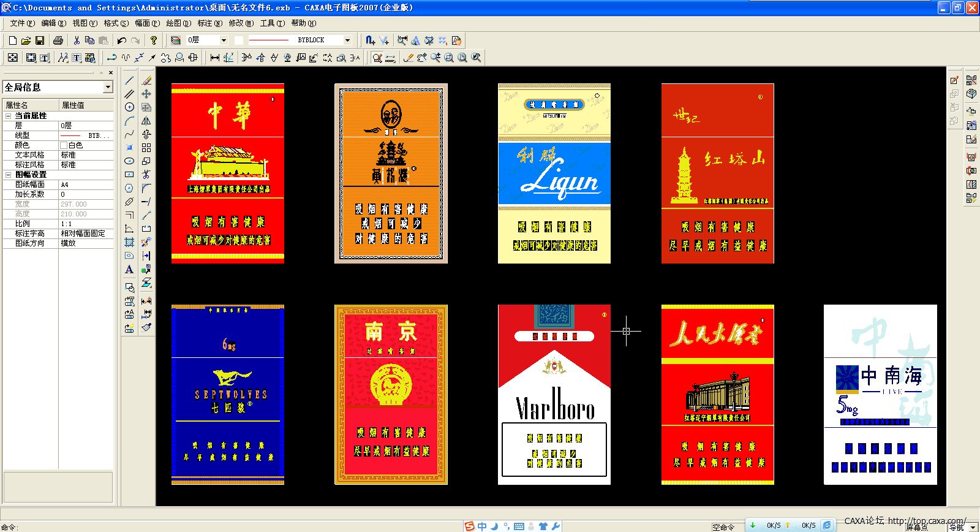This screenshot has width=980, height=532.
Task: Collapse the 当前属性 property group
Action: [9, 116]
